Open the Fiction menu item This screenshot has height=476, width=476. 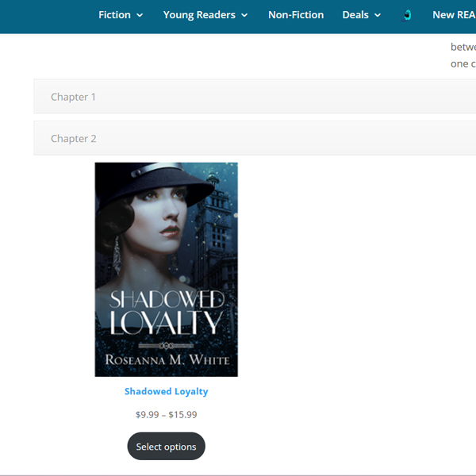[115, 15]
